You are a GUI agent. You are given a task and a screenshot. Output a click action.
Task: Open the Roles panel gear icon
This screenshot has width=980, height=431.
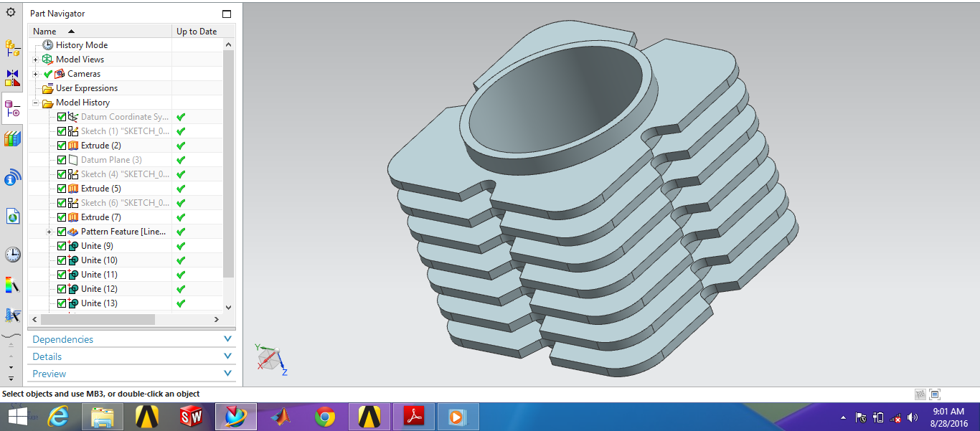11,11
